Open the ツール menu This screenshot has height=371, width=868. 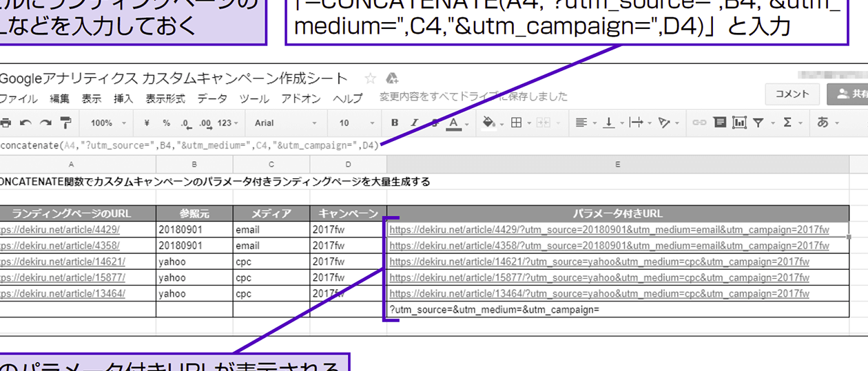click(254, 98)
